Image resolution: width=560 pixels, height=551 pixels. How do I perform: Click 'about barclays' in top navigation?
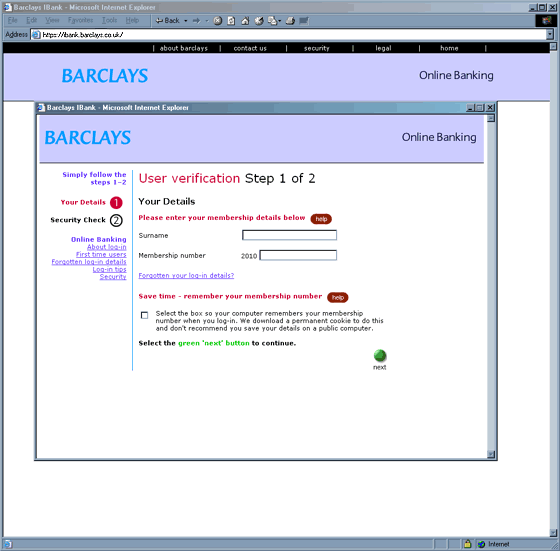184,48
